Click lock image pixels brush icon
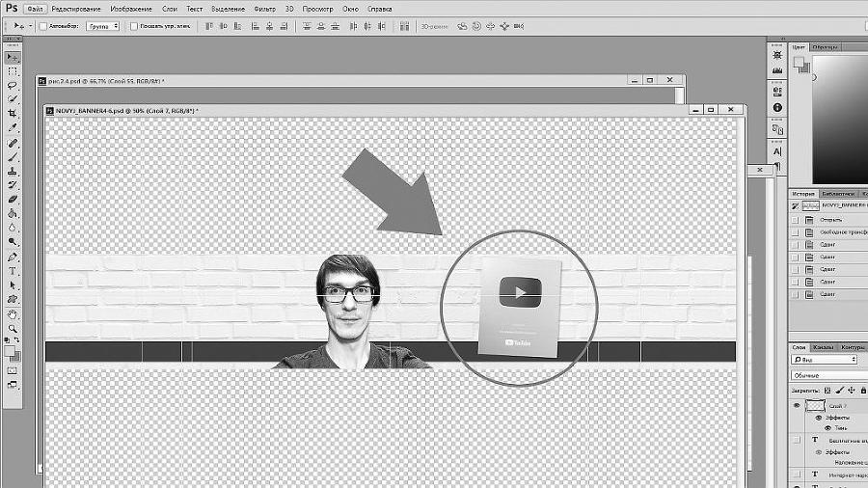 coord(840,391)
